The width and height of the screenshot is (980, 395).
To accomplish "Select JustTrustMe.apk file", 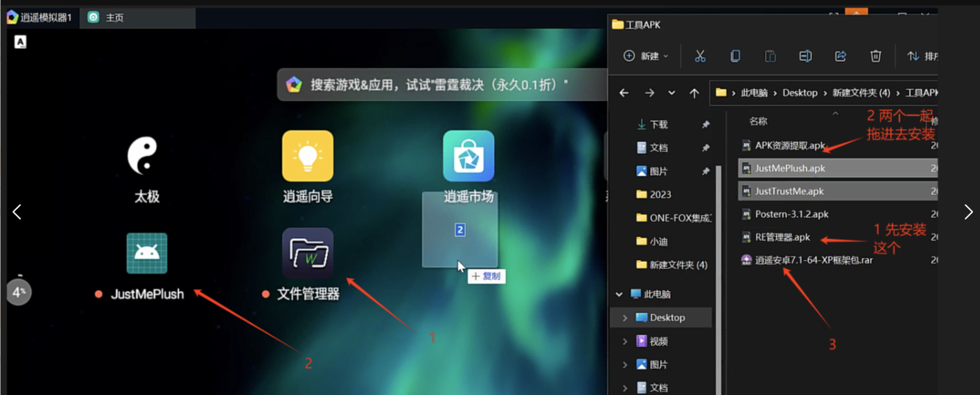I will [x=839, y=191].
